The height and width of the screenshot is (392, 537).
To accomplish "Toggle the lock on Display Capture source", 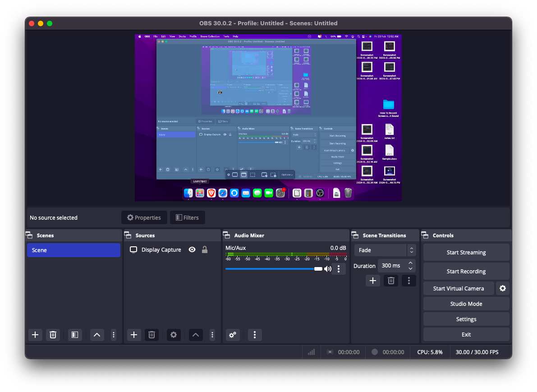I will 204,250.
